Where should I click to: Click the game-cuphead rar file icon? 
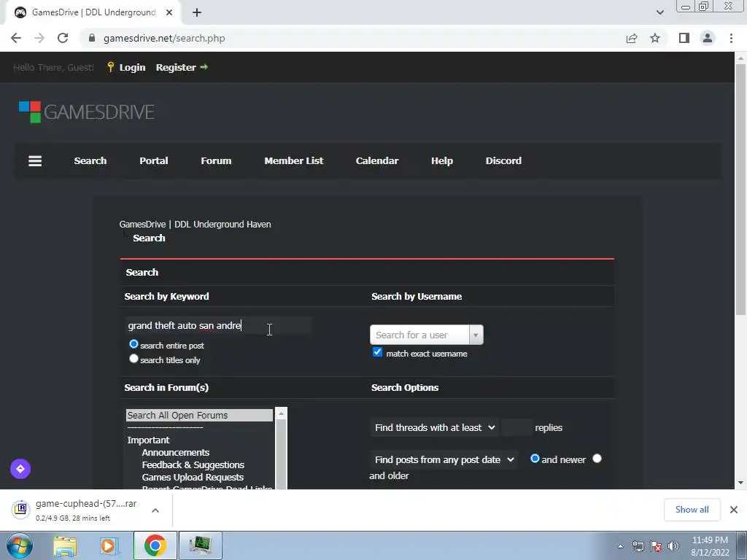pos(20,510)
